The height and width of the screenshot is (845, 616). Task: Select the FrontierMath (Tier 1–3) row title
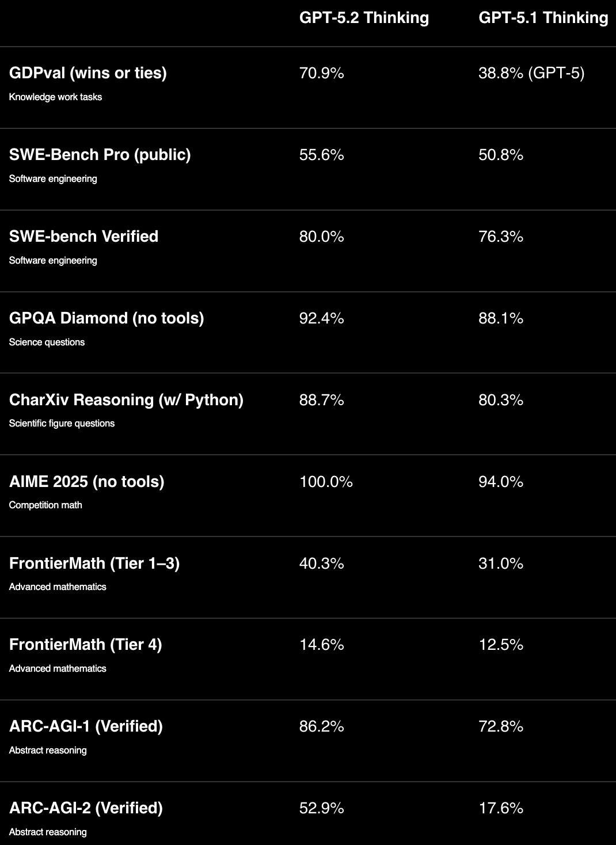pyautogui.click(x=94, y=564)
